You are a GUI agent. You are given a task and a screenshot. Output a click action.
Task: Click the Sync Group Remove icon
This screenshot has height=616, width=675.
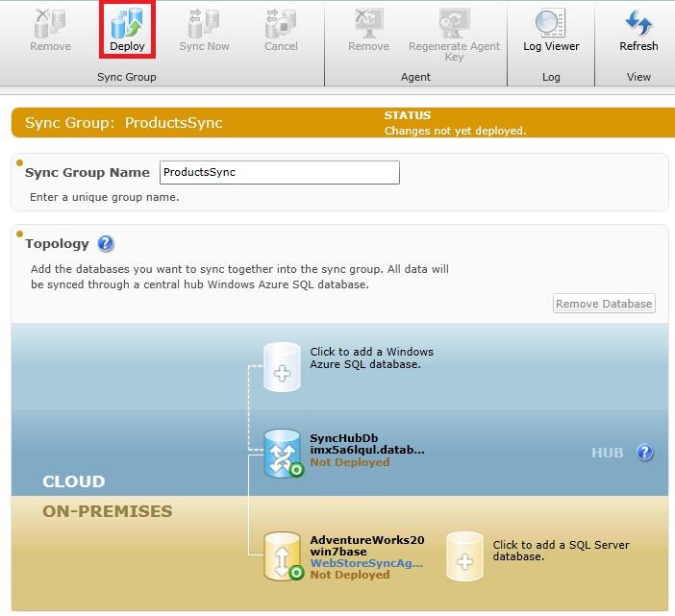coord(50,24)
